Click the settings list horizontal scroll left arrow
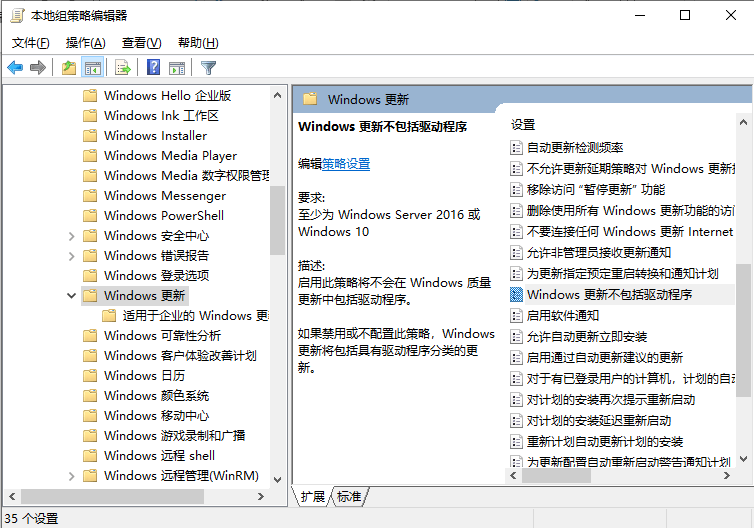The width and height of the screenshot is (754, 528). coord(513,476)
